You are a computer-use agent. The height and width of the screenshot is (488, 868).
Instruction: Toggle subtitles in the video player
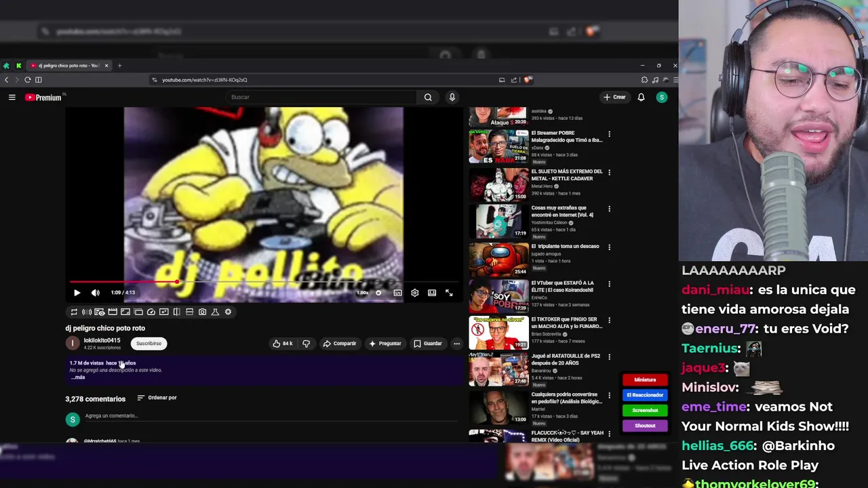coord(397,293)
